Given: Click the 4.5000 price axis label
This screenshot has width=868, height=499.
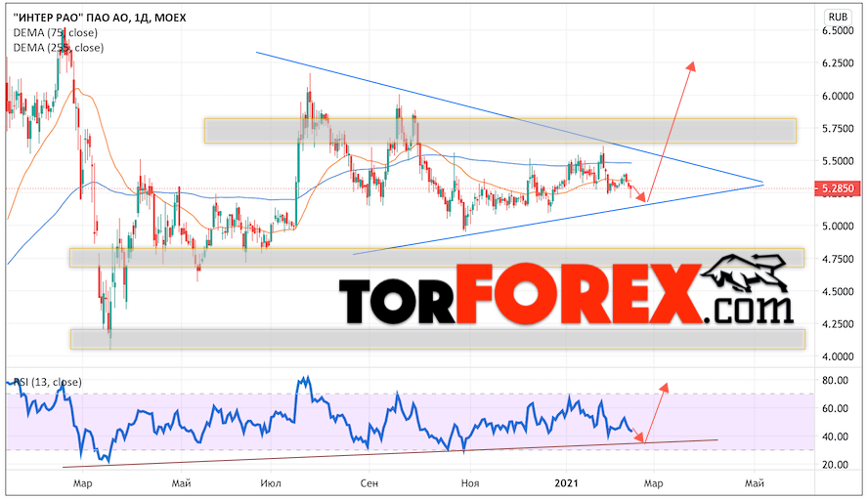Looking at the screenshot, I should [x=838, y=292].
